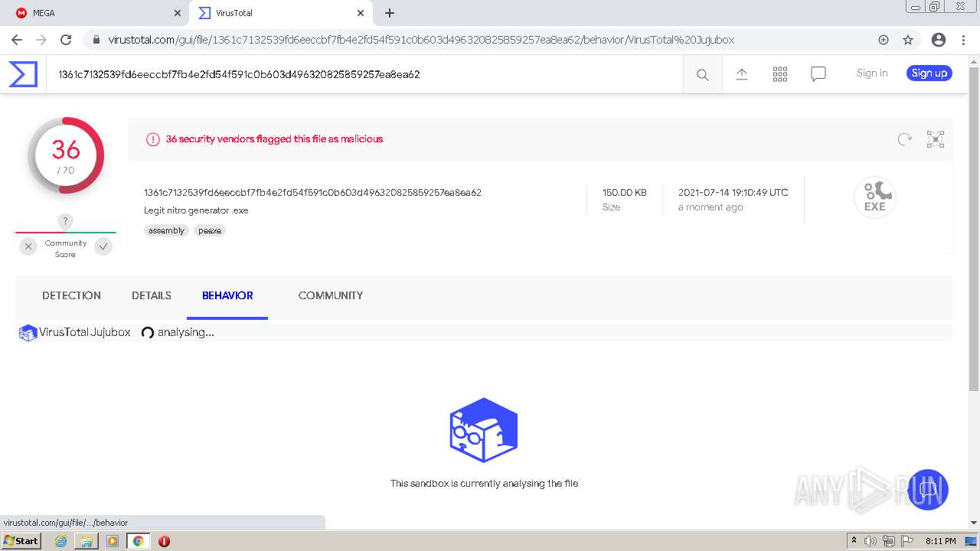Image resolution: width=980 pixels, height=551 pixels.
Task: Open the Chrome three-dot menu
Action: coord(963,40)
